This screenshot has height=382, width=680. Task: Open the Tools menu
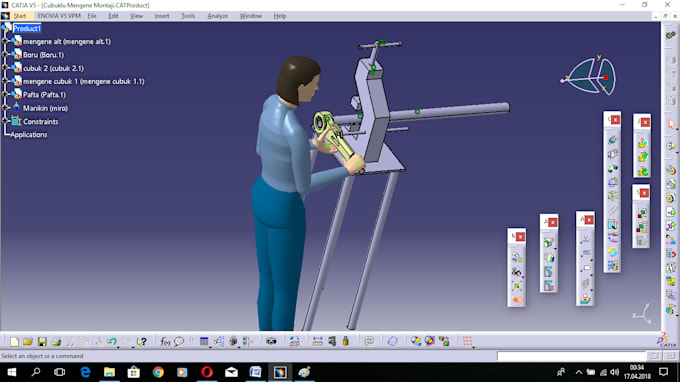click(188, 16)
